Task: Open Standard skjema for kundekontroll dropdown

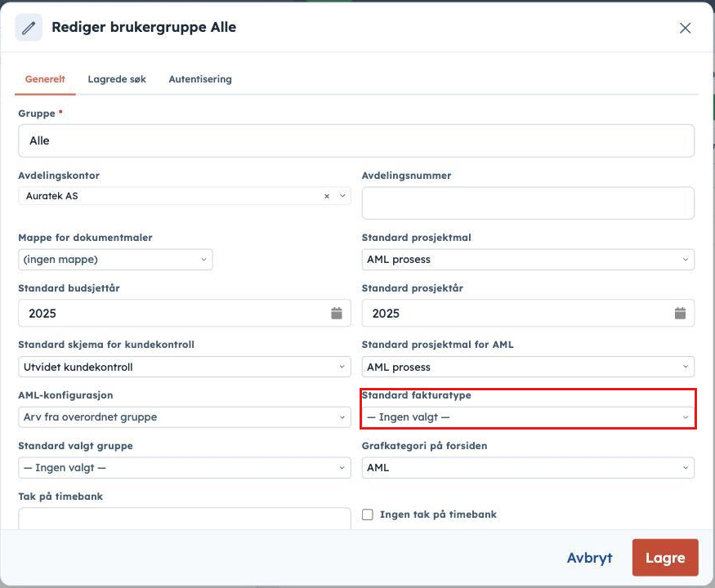Action: tap(185, 367)
